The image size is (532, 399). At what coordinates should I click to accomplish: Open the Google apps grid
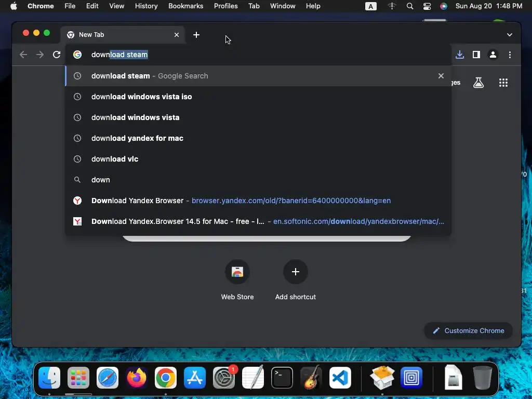503,83
